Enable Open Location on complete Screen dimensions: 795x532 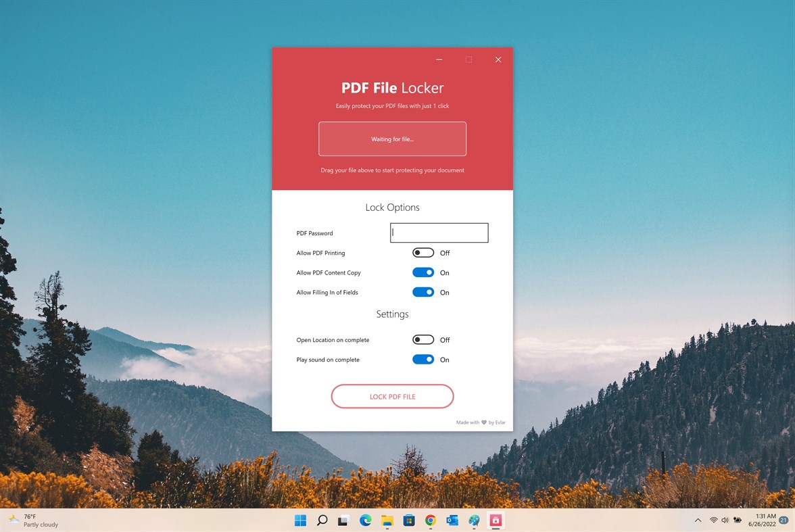[423, 339]
